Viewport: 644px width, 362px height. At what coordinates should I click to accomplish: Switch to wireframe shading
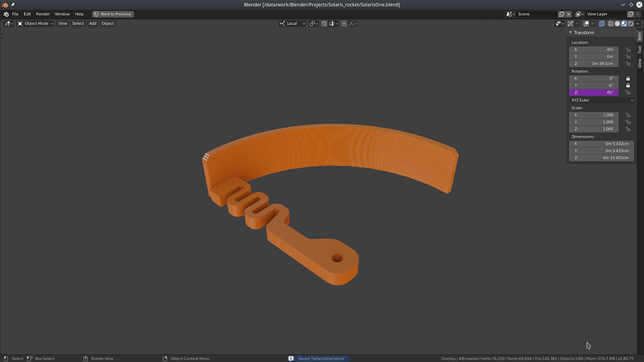610,24
